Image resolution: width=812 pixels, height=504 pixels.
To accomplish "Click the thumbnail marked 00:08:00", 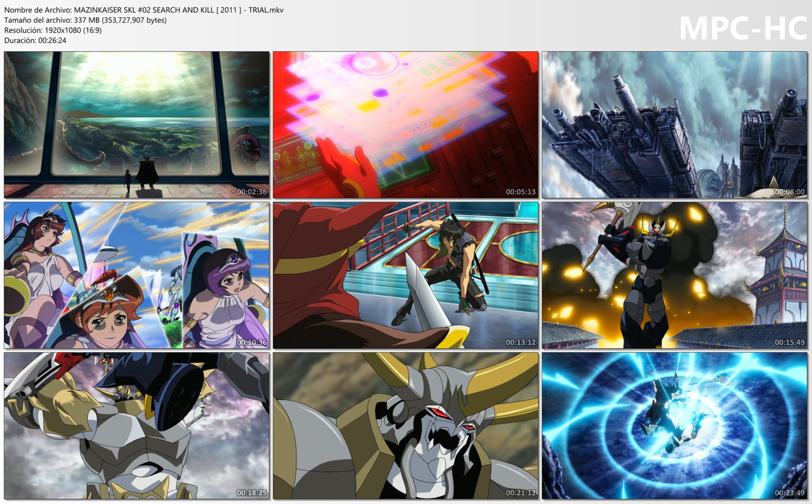I will tap(674, 125).
